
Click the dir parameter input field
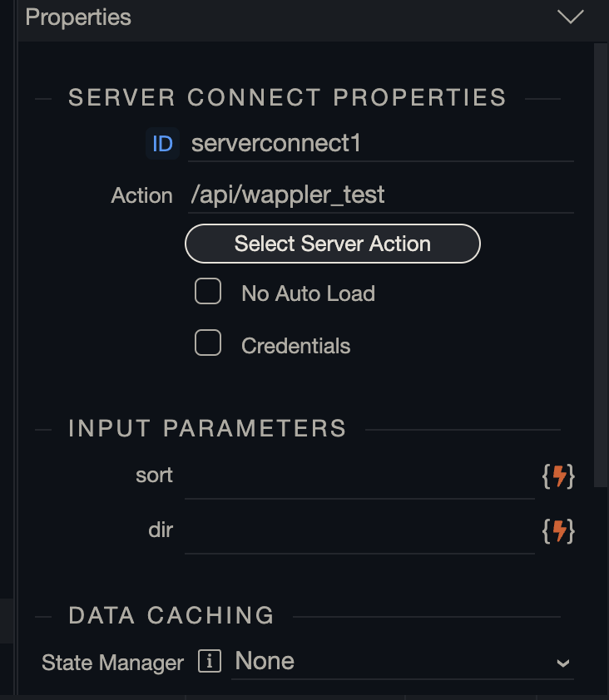(x=359, y=532)
